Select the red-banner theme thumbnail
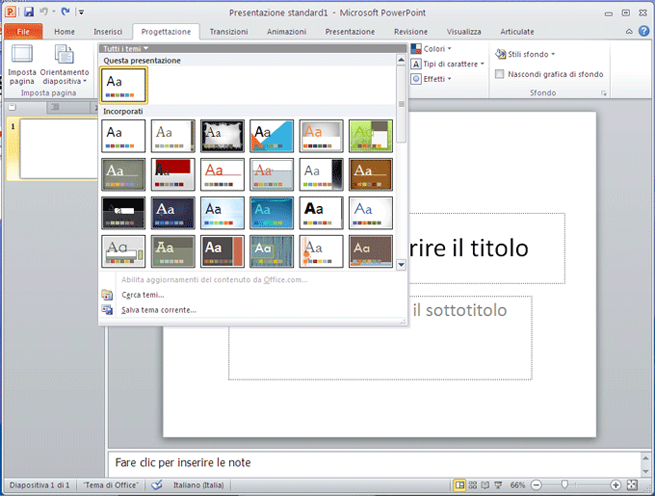 click(173, 174)
